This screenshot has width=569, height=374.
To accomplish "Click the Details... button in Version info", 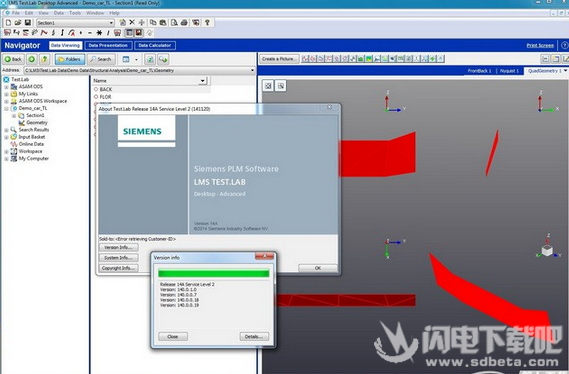I will (254, 337).
